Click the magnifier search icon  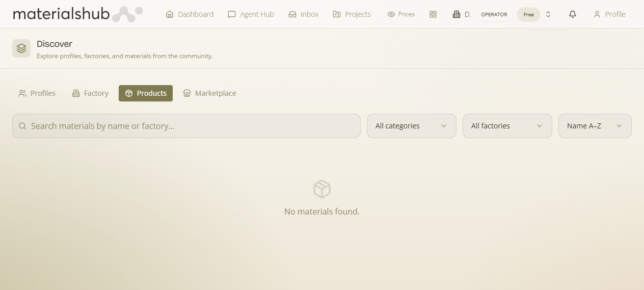click(x=22, y=126)
